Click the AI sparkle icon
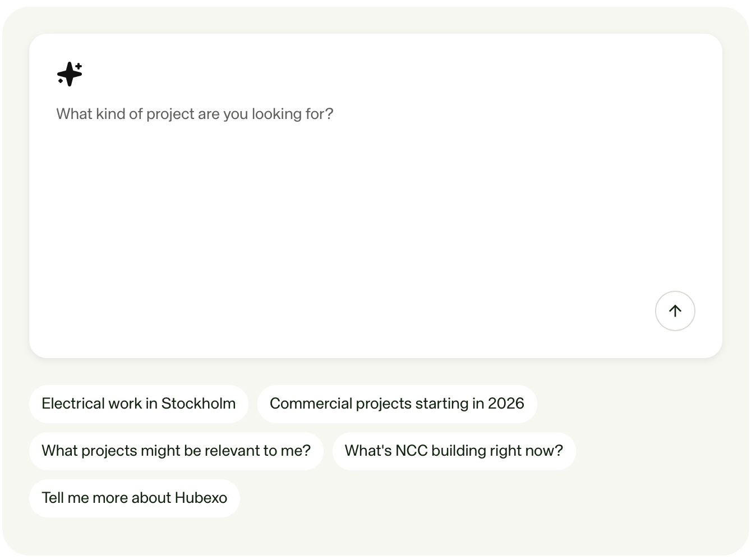Image resolution: width=756 pixels, height=559 pixels. click(x=70, y=74)
